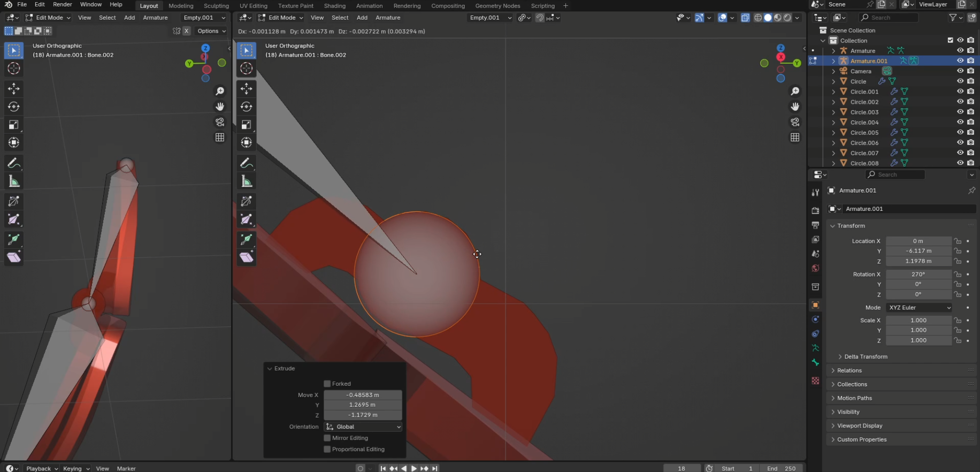Toggle camera view icon in right viewport
Screen dimensions: 980x472
pyautogui.click(x=795, y=122)
